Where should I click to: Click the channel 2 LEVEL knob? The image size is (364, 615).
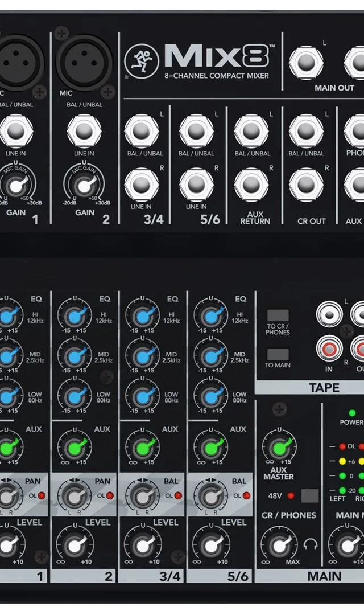tap(75, 545)
